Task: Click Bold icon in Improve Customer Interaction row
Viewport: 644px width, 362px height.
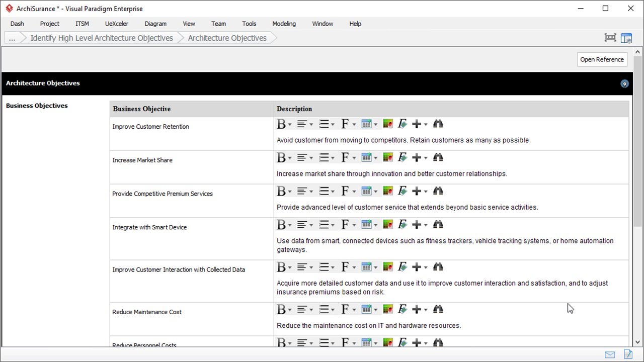Action: pos(281,267)
